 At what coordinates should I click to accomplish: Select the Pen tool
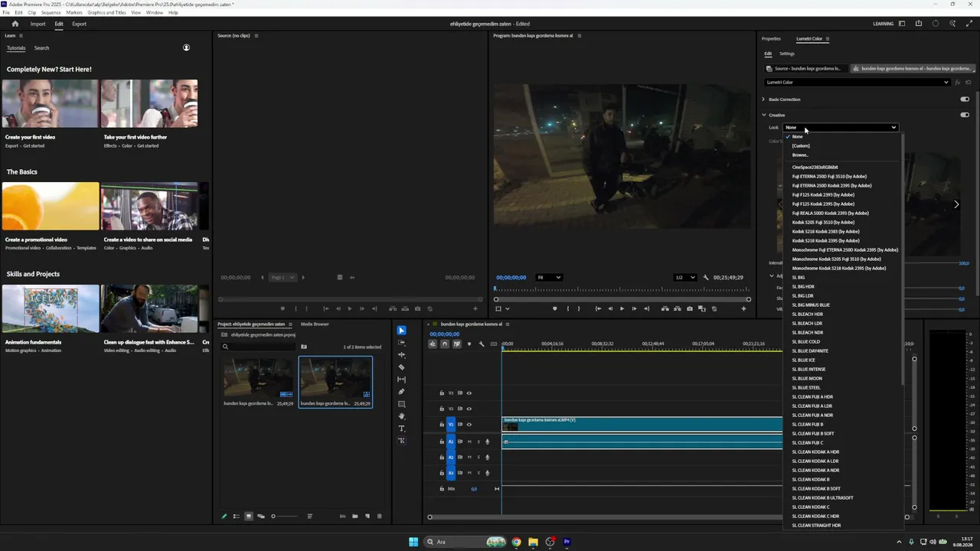pos(401,391)
